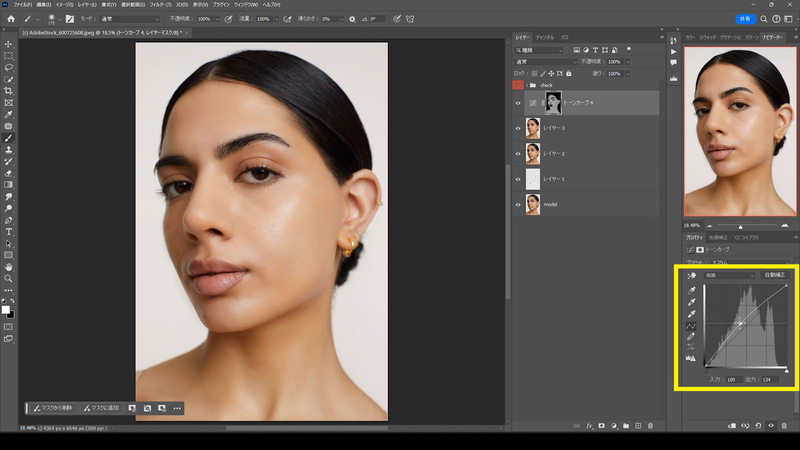
Task: Hide the model layer
Action: tap(518, 204)
